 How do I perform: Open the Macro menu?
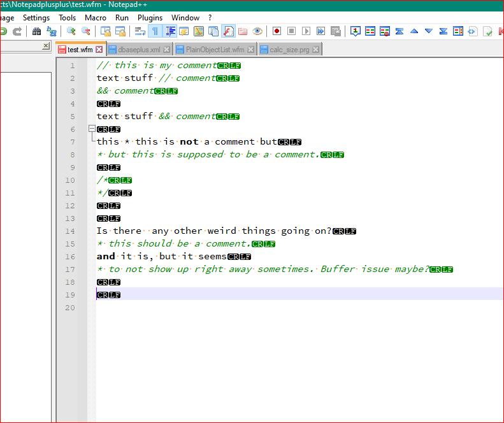point(96,18)
